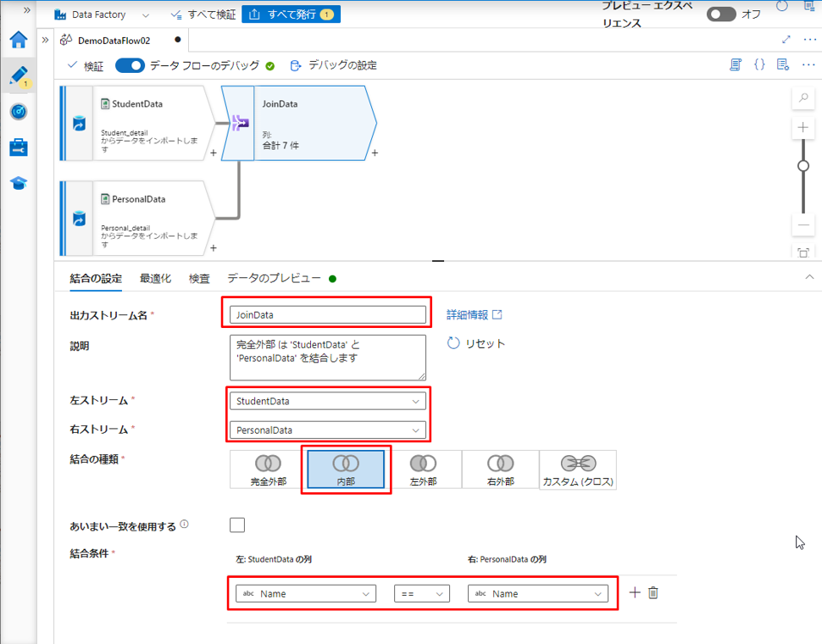Click the PersonalData source database icon

pos(79,219)
